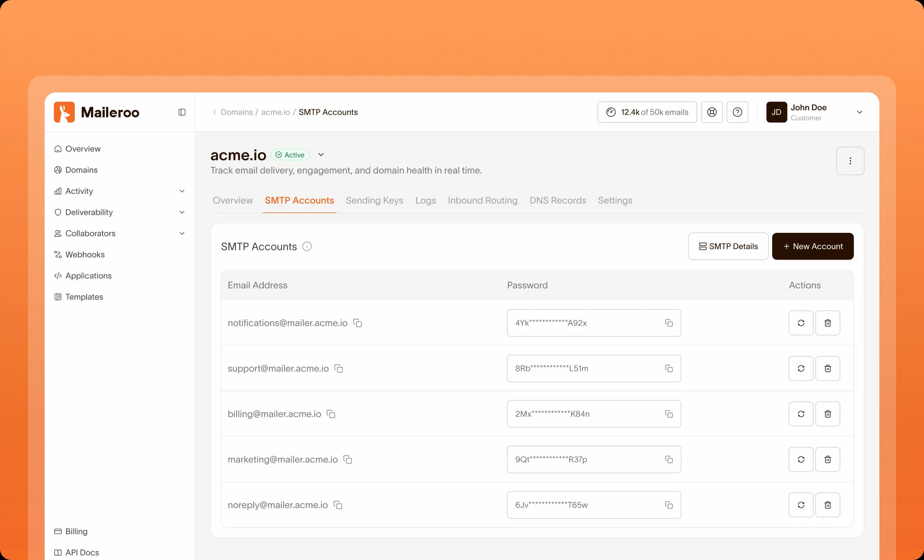The height and width of the screenshot is (560, 924).
Task: Follow the acme.io breadcrumb link
Action: pyautogui.click(x=275, y=112)
